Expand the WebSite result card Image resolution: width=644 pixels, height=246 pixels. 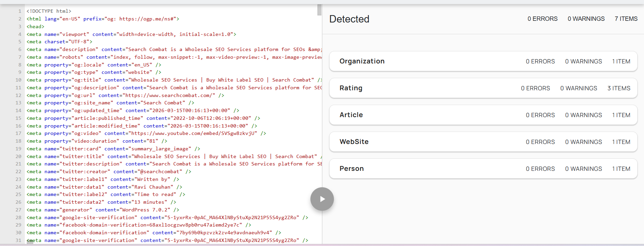(x=483, y=142)
